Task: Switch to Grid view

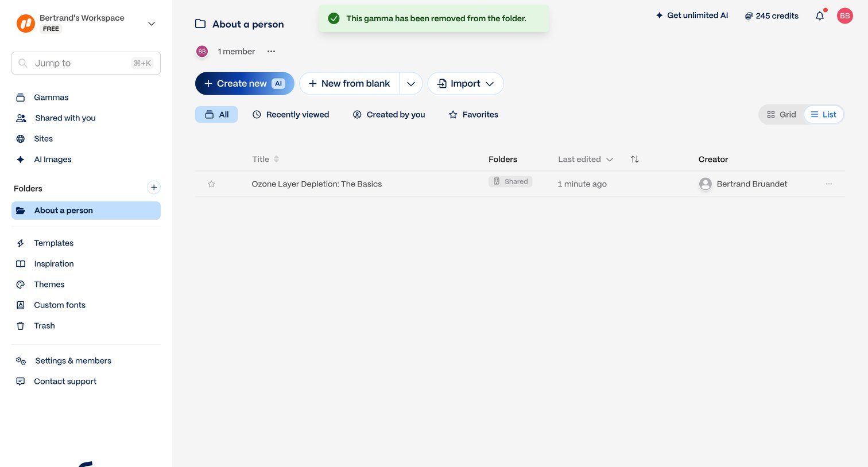Action: (x=782, y=115)
